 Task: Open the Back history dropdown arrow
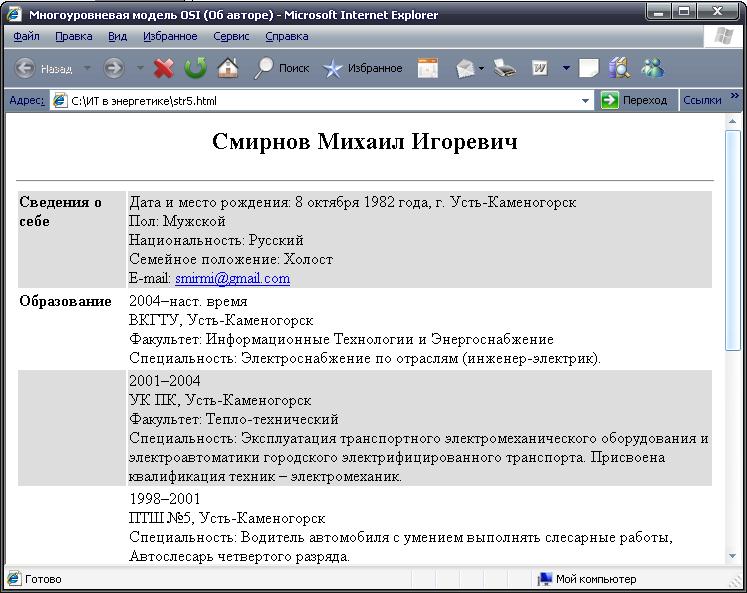87,68
